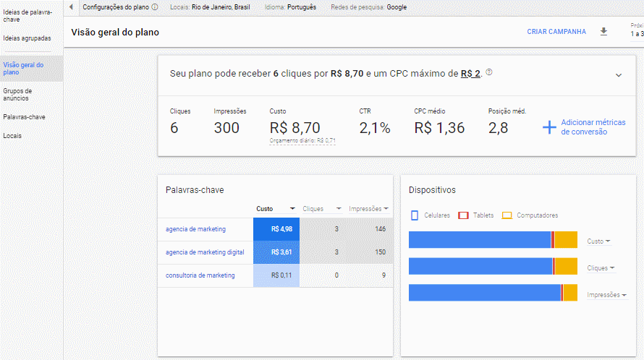Collapse the plan summary card chevron
Screen dimensions: 644x360
[x=619, y=74]
